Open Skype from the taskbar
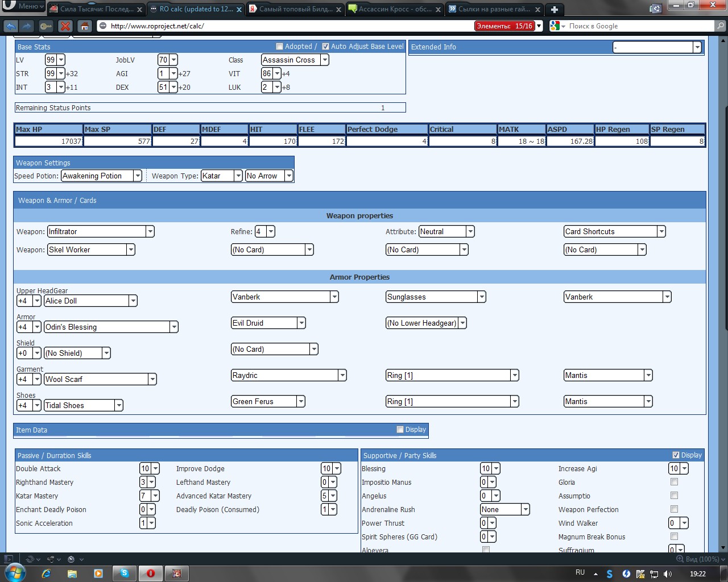The width and height of the screenshot is (728, 582). [x=124, y=573]
